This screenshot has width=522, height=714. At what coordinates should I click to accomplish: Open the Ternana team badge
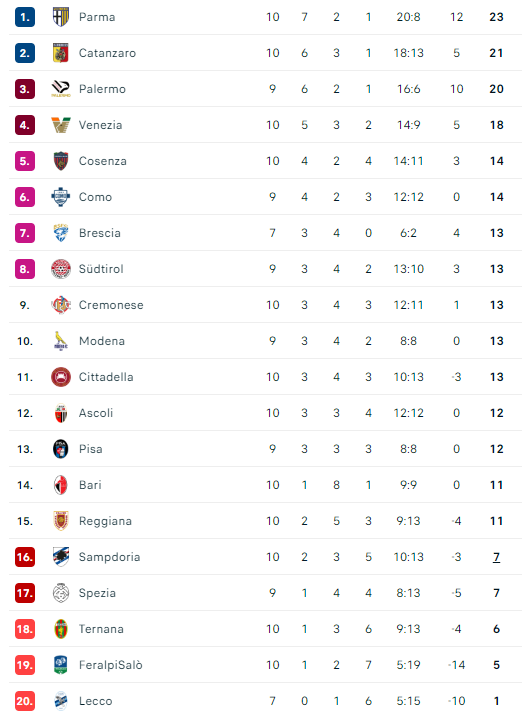(x=61, y=628)
